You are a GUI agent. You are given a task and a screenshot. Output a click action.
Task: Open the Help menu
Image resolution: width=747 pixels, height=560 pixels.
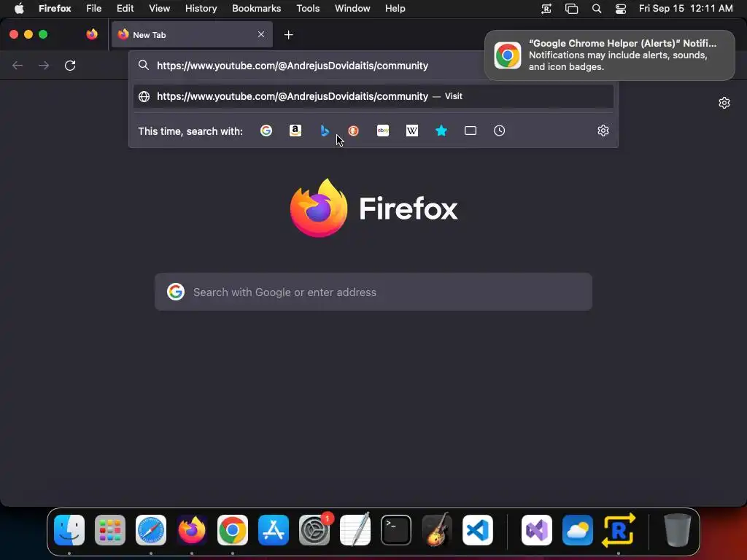395,8
